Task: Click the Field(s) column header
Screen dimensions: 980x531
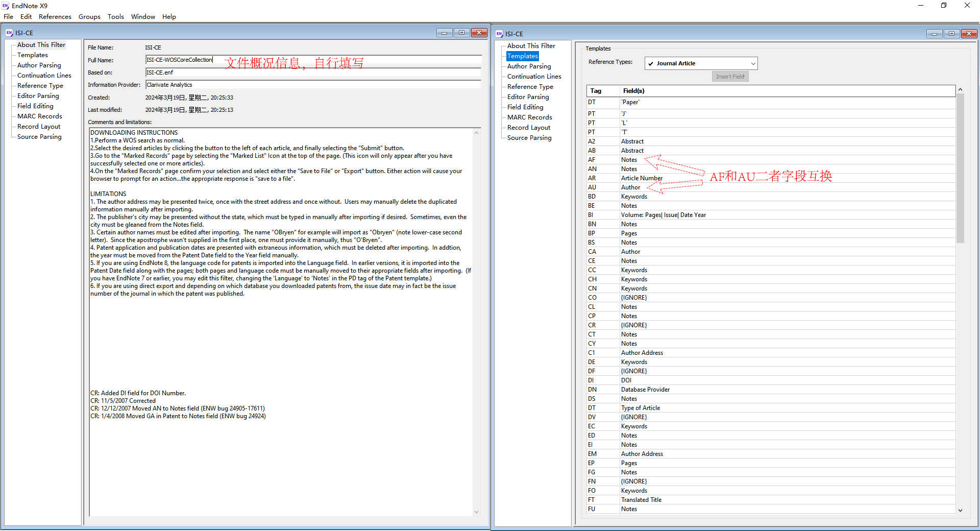Action: pyautogui.click(x=787, y=91)
